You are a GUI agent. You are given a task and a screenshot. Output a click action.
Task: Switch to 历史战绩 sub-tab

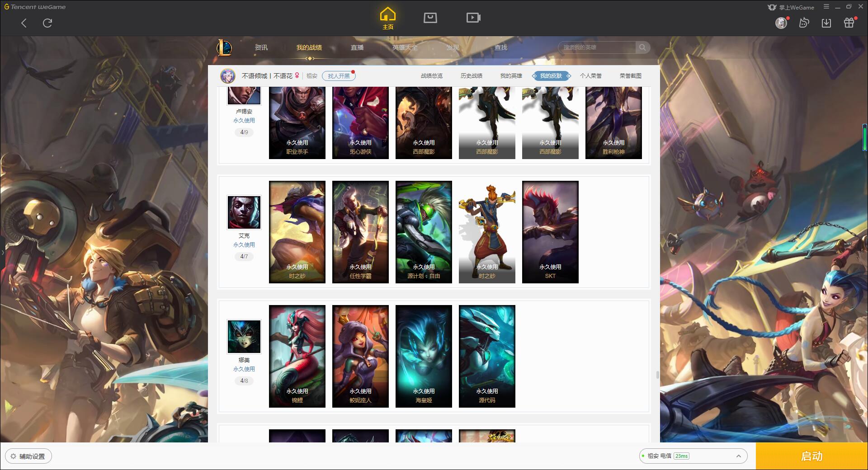click(x=472, y=76)
